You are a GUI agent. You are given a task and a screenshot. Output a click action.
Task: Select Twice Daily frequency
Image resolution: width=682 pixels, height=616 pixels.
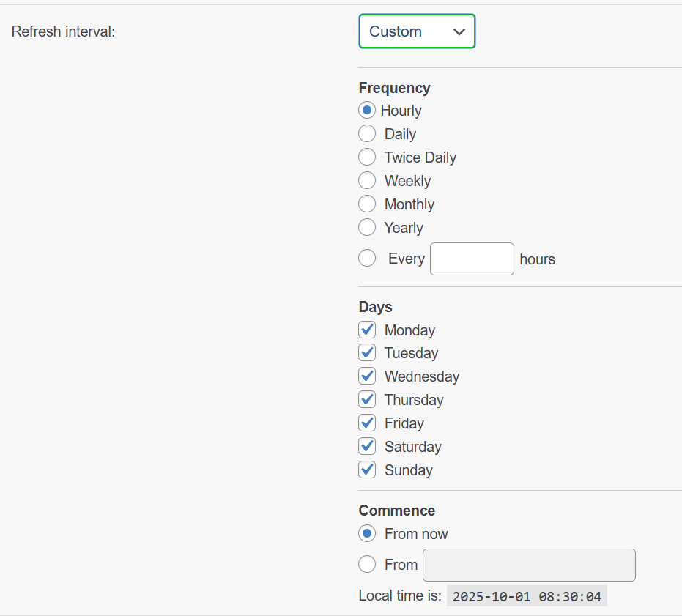[367, 157]
